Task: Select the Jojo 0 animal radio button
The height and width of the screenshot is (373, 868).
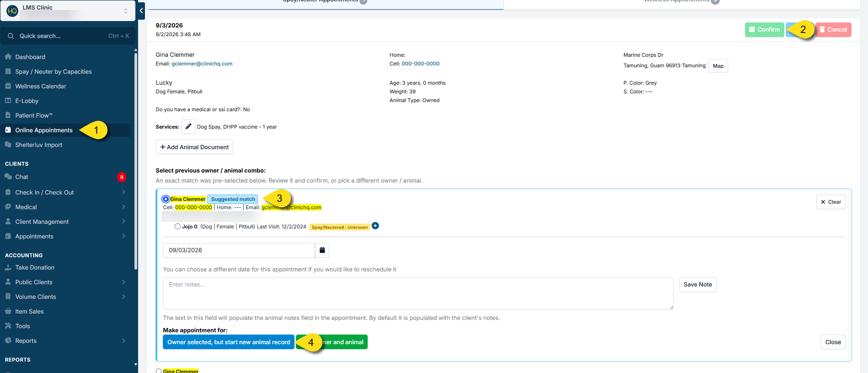Action: tap(177, 227)
